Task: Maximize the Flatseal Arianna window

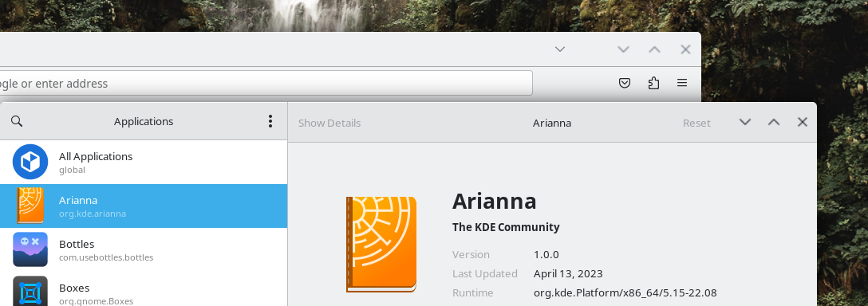Action: coord(774,122)
